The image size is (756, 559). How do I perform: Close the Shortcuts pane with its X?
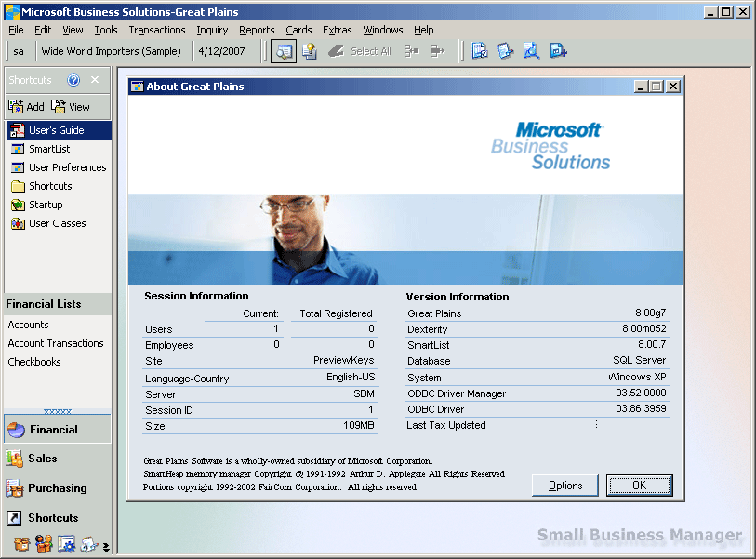95,80
